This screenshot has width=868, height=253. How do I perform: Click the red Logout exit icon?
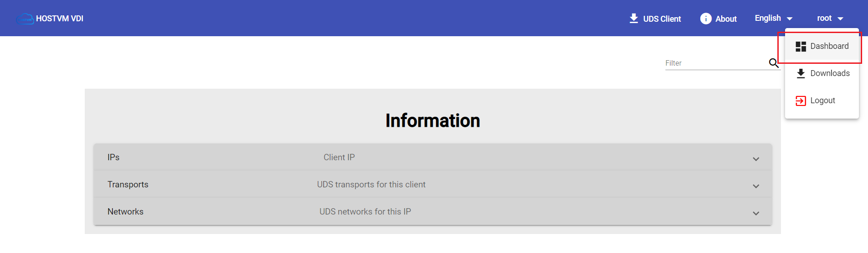click(801, 101)
